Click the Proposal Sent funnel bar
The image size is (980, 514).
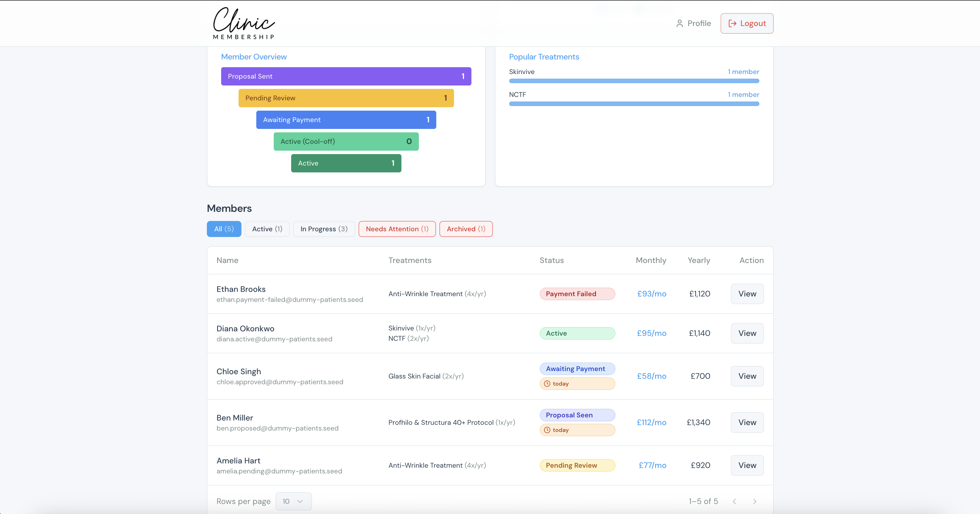tap(346, 76)
